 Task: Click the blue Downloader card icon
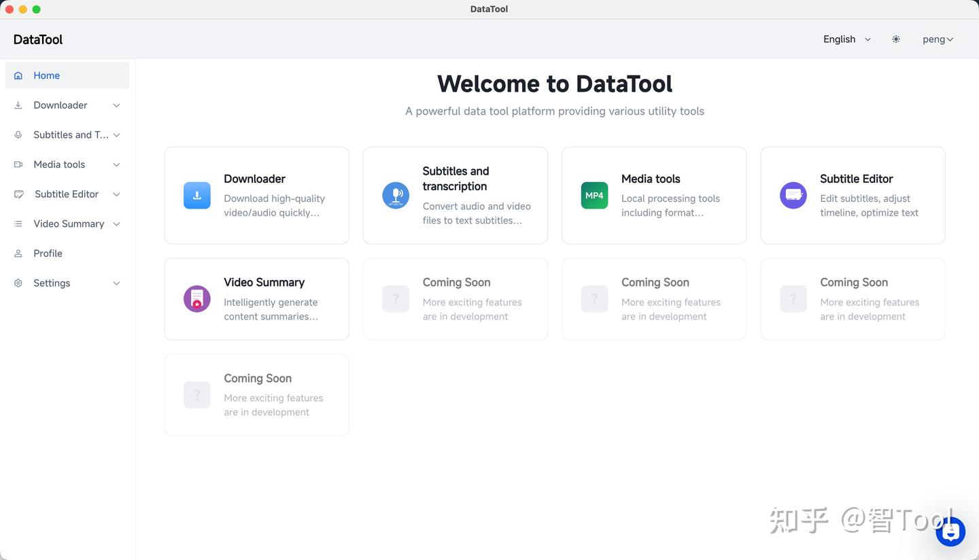coord(197,195)
